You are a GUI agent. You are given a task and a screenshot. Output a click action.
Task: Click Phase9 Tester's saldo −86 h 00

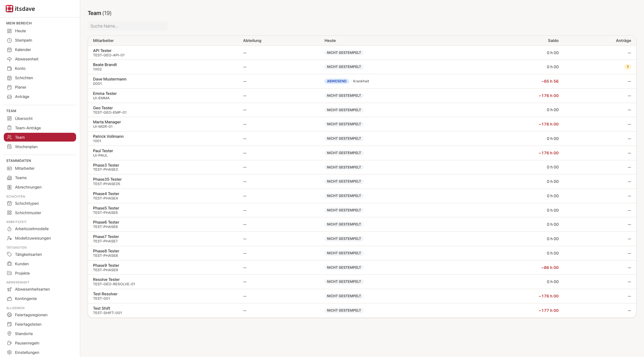(550, 268)
